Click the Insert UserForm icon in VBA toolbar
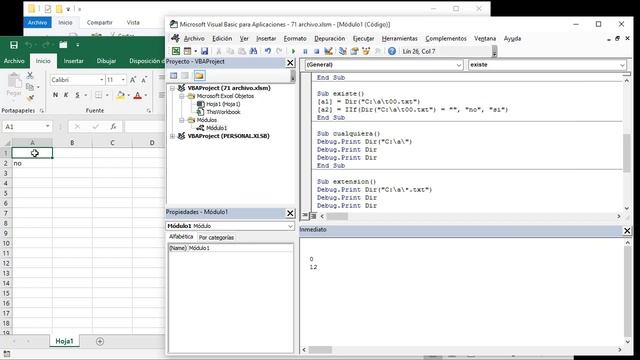The image size is (640, 360). click(x=187, y=51)
